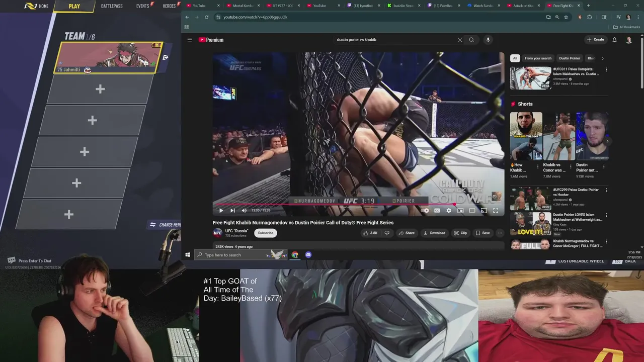This screenshot has width=644, height=362.
Task: Open options for UFC311 Pelea Completa
Action: [606, 70]
